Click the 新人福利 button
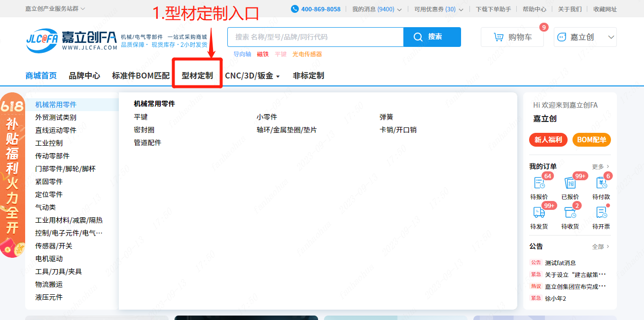The image size is (644, 320). tap(548, 140)
